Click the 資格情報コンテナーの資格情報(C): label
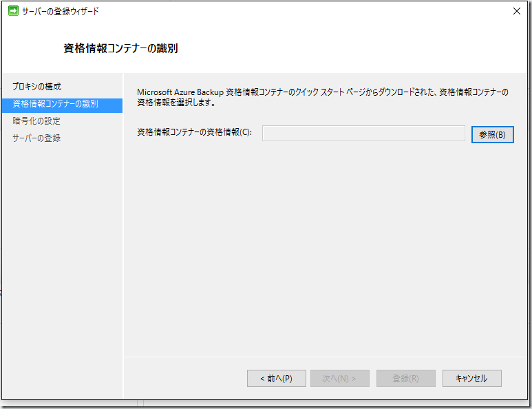This screenshot has width=532, height=409. click(194, 132)
